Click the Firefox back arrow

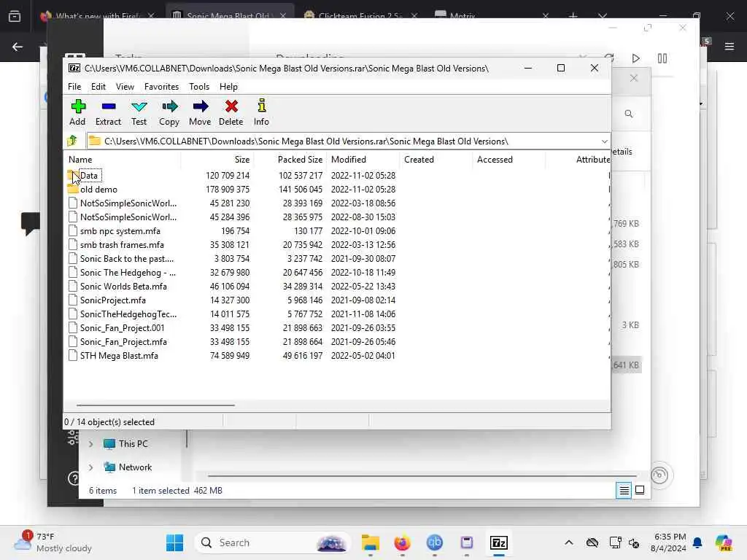tap(18, 47)
